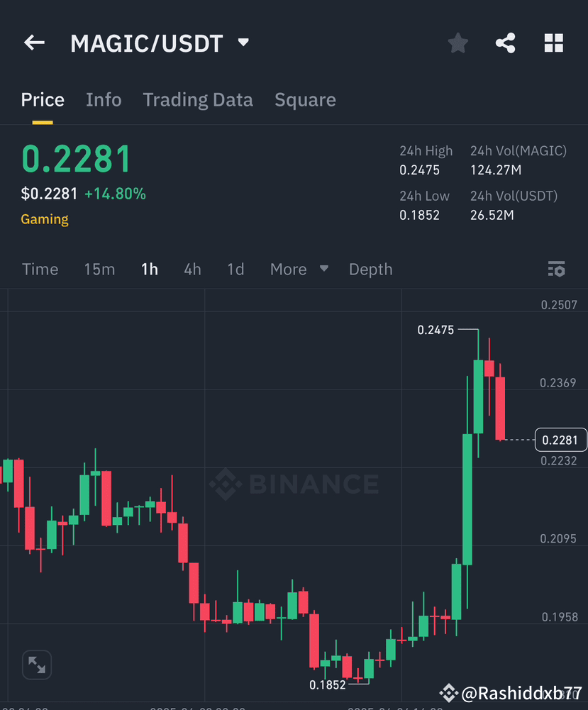Select the current price 0.2281 marker
The width and height of the screenshot is (588, 710).
(561, 440)
